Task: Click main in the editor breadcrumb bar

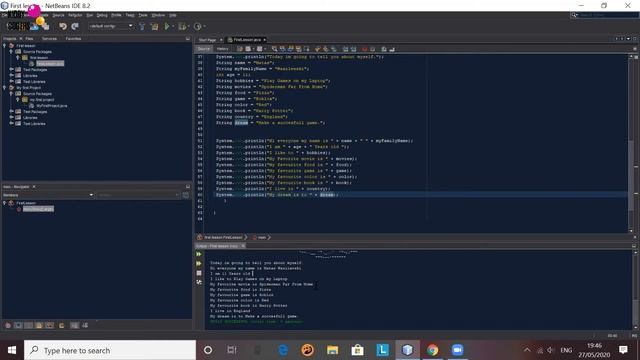Action: 262,237
